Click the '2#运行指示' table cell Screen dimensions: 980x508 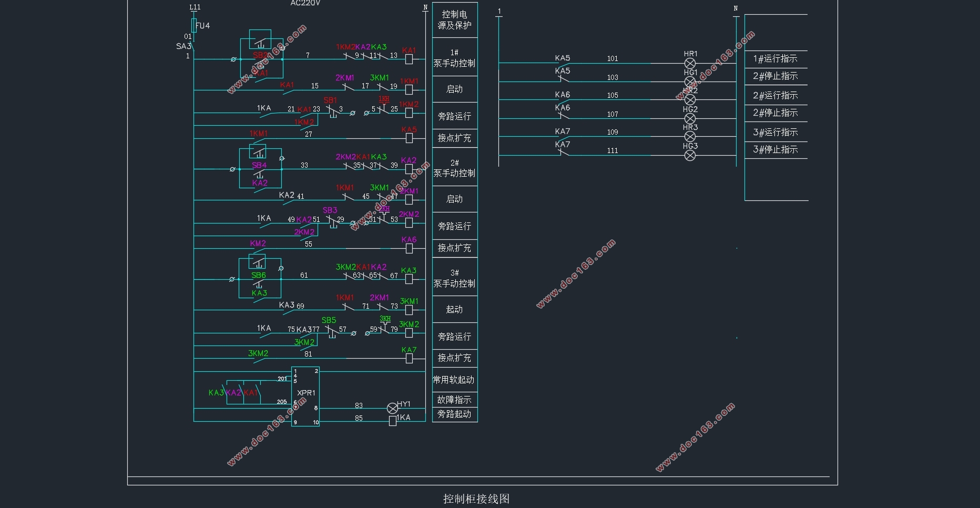(776, 95)
